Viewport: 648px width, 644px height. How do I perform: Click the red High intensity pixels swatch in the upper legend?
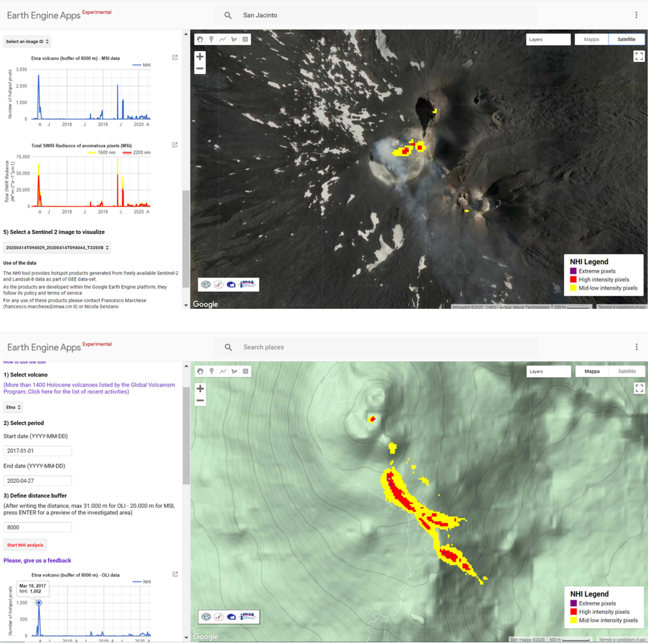pyautogui.click(x=573, y=280)
